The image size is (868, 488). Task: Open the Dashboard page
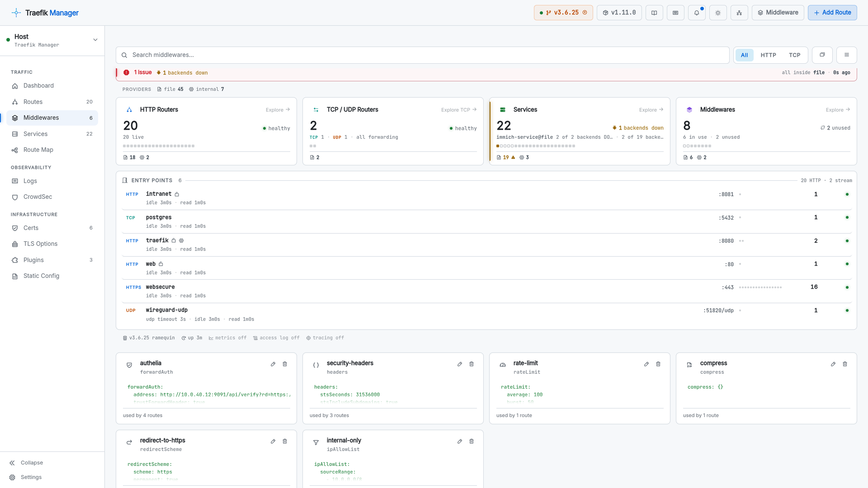coord(52,86)
